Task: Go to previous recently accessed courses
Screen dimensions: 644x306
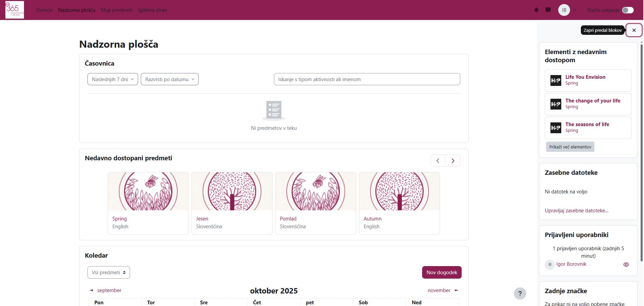Action: tap(438, 161)
